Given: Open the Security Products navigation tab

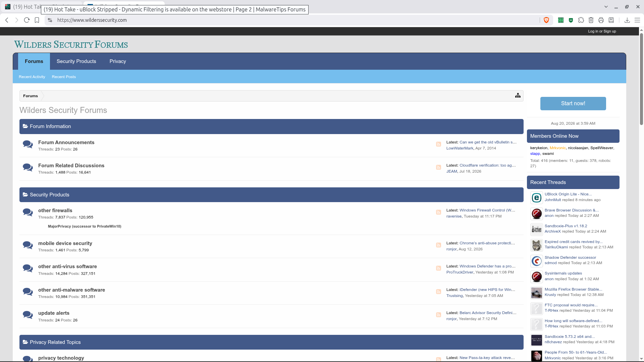Looking at the screenshot, I should tap(76, 61).
